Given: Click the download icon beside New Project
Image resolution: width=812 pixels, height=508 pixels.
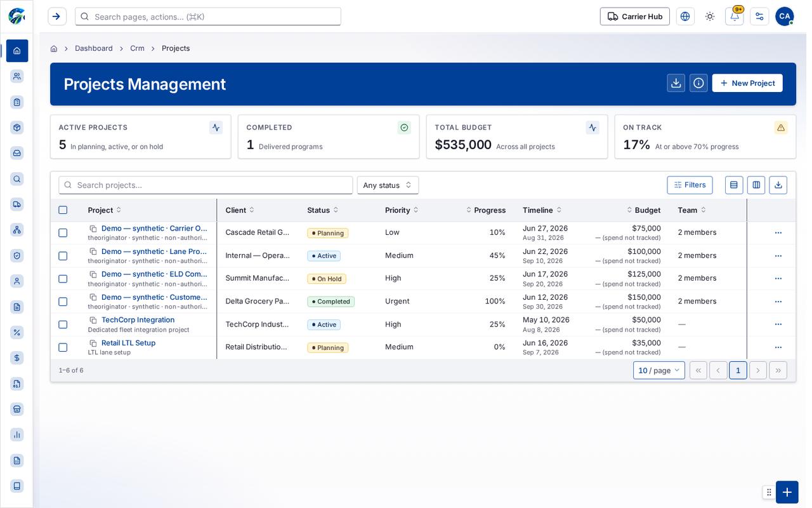Looking at the screenshot, I should coord(676,83).
